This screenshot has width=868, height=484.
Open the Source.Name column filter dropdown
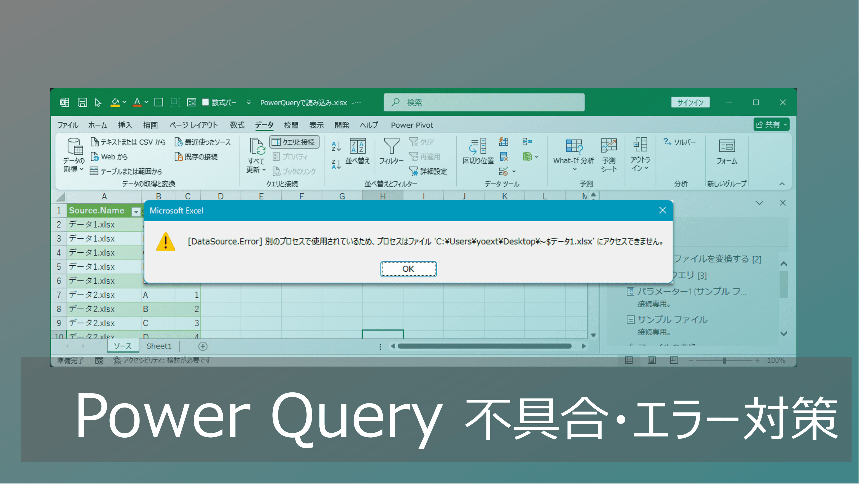pyautogui.click(x=136, y=212)
